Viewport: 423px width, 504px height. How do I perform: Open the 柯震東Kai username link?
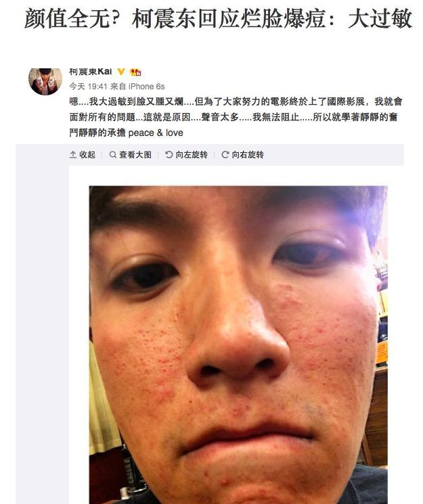pos(91,71)
